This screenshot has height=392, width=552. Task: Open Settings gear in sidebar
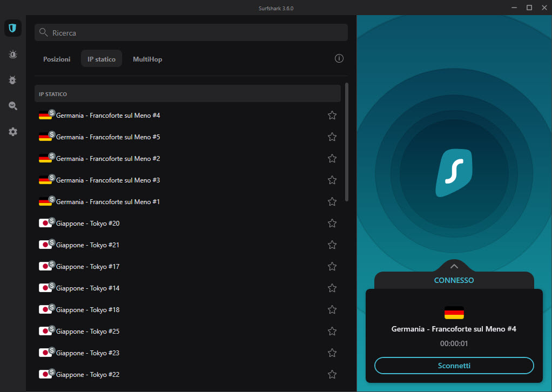coord(12,132)
